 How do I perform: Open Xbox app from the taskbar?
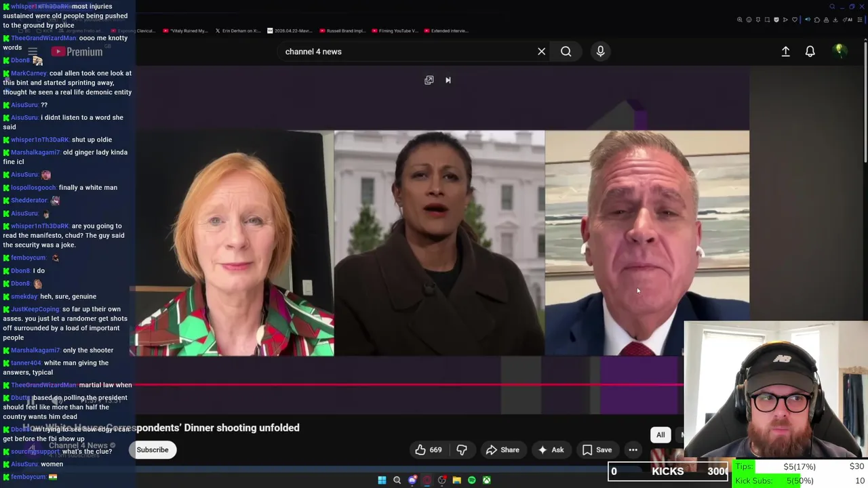[x=486, y=481]
